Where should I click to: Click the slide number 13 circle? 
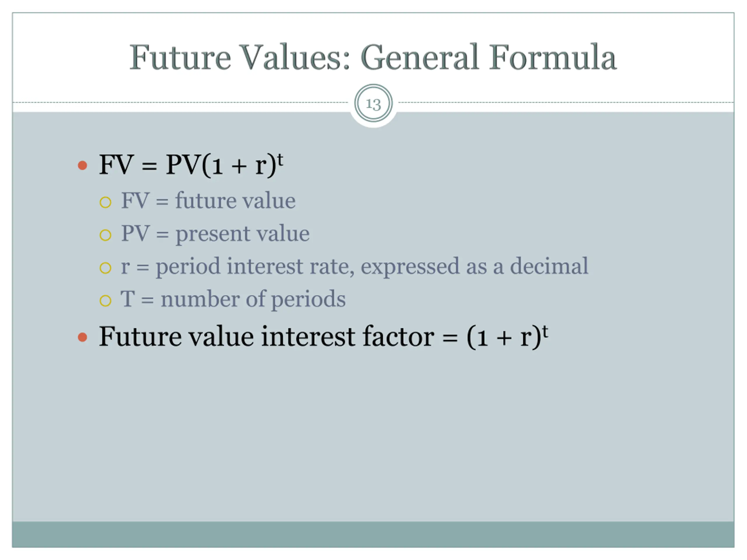[x=373, y=103]
